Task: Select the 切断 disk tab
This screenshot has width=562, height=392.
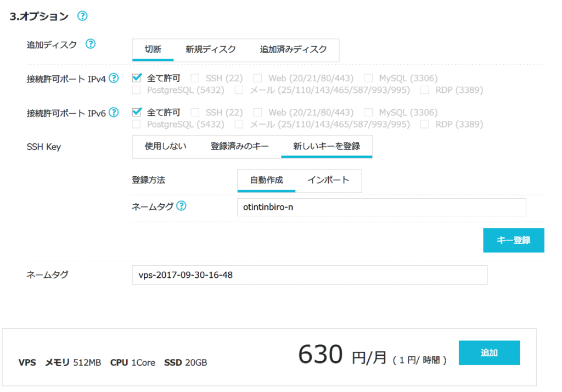Action: click(x=153, y=49)
